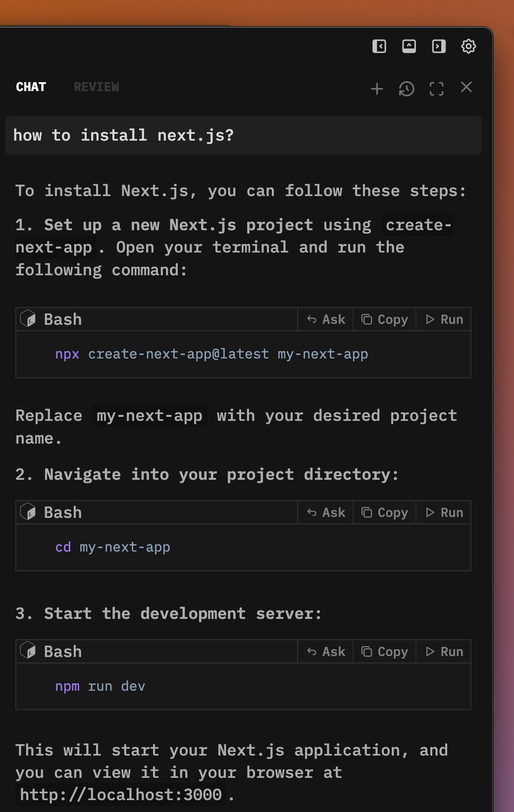Open settings with the gear icon
514x812 pixels.
468,47
